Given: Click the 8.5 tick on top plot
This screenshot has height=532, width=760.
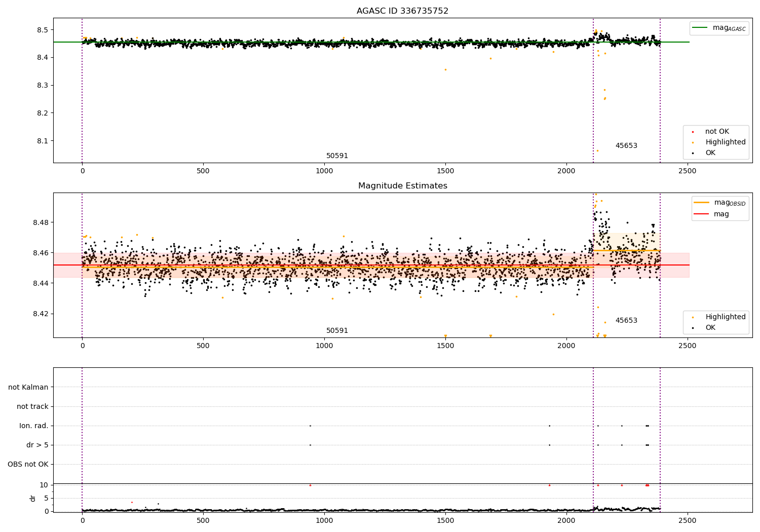Looking at the screenshot, I should pyautogui.click(x=43, y=30).
